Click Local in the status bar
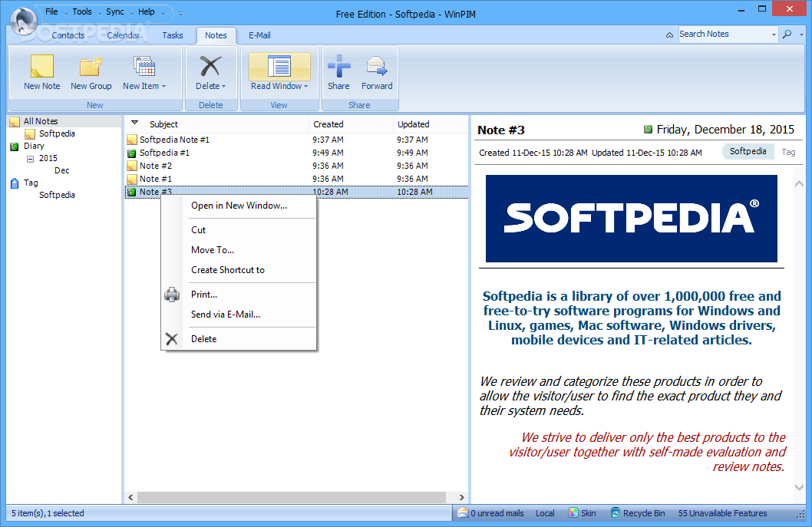This screenshot has width=812, height=527. tap(545, 513)
